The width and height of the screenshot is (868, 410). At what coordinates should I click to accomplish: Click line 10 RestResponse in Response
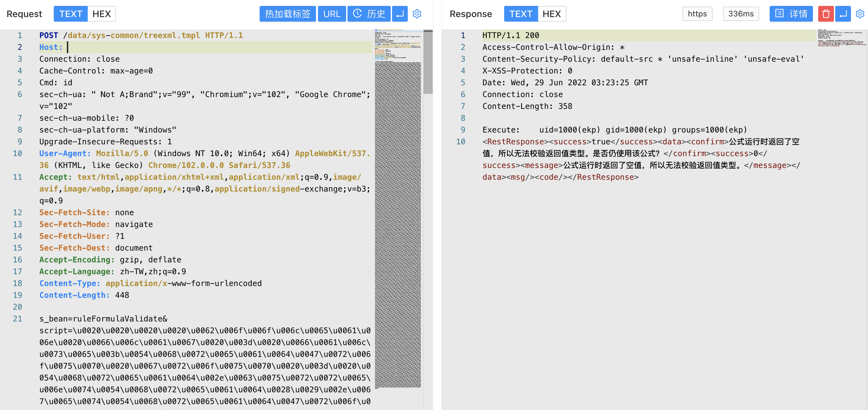click(516, 142)
